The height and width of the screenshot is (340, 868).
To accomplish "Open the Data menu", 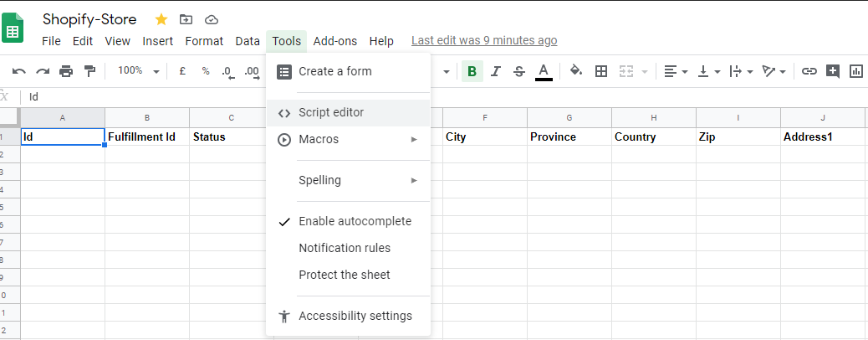I will click(248, 41).
